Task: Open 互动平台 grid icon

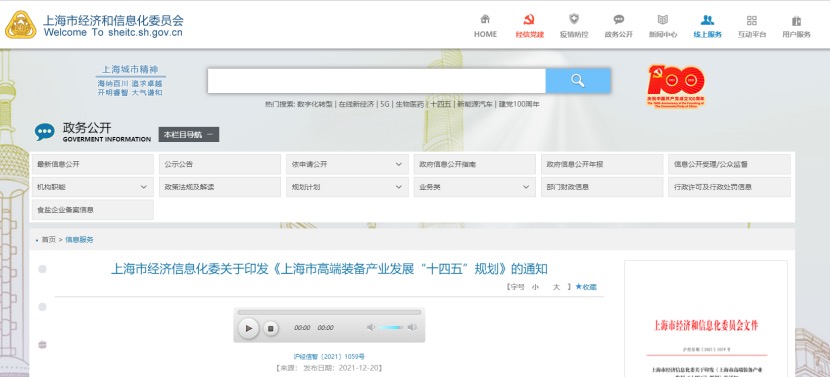Action: (x=752, y=21)
